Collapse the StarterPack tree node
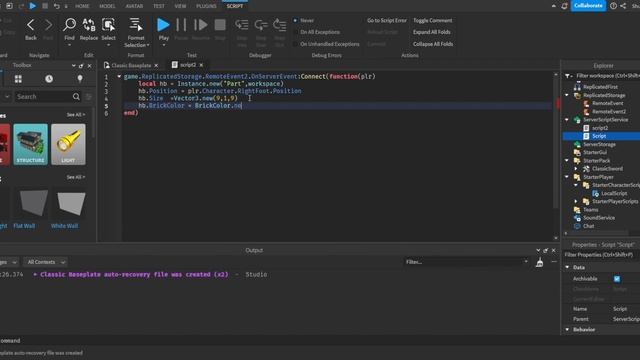640x360 pixels. coord(567,160)
